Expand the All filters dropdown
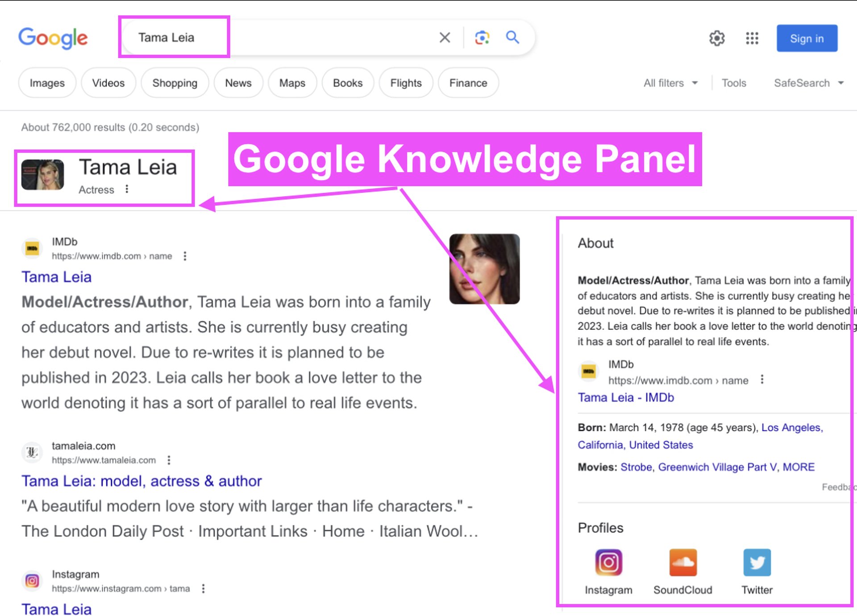Image resolution: width=857 pixels, height=616 pixels. 670,83
